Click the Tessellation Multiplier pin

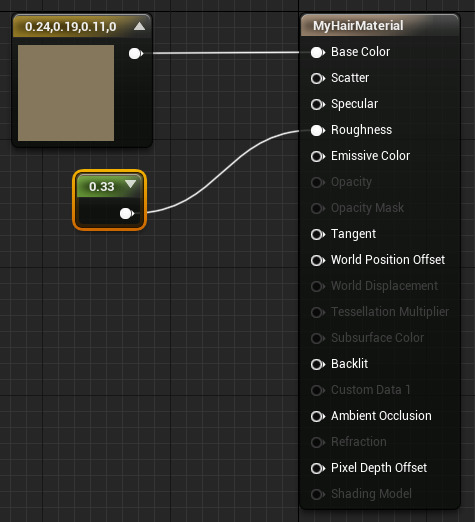click(x=318, y=312)
